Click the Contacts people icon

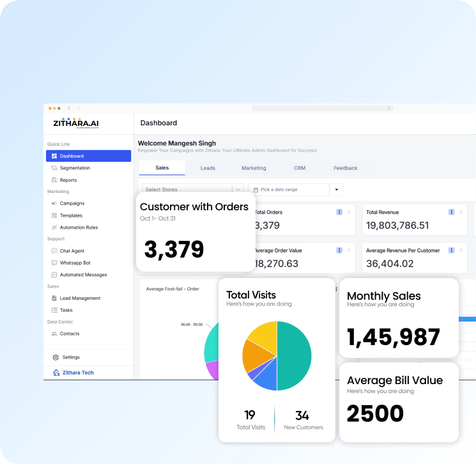[54, 334]
